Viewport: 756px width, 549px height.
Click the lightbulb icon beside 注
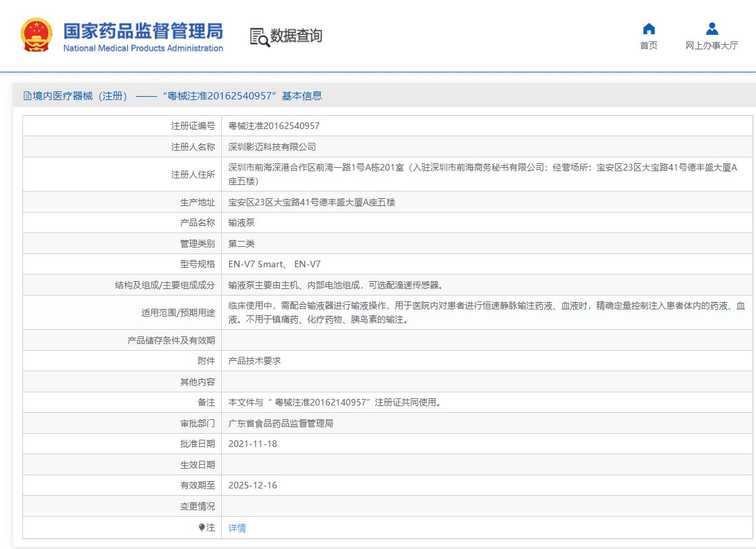tap(202, 527)
